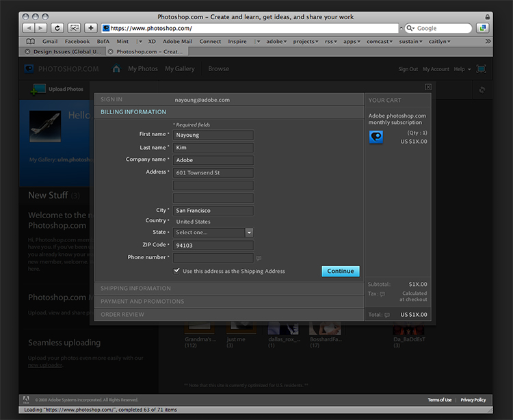Screen dimensions: 513x420
Task: Click the Tax info bubble icon
Action: click(x=382, y=294)
